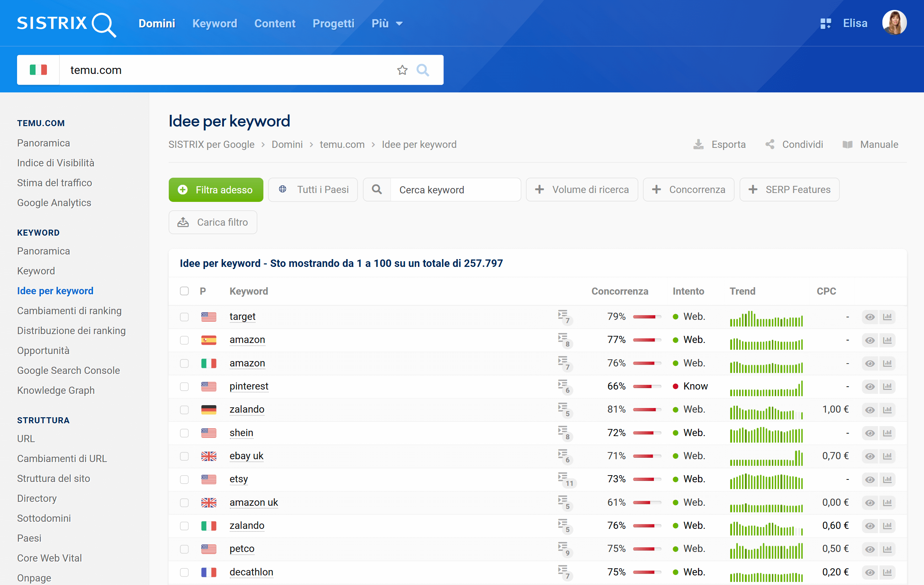The width and height of the screenshot is (924, 585).
Task: Click the eye icon in target row
Action: pos(870,317)
